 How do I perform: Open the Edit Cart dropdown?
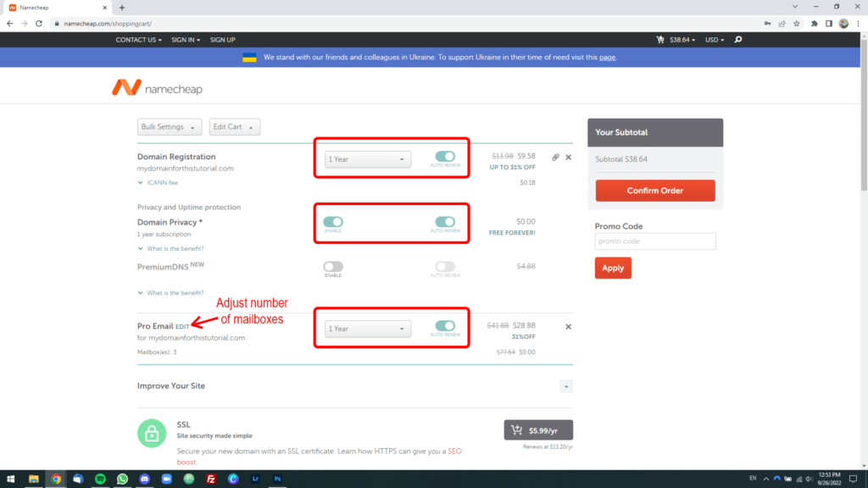pos(235,127)
